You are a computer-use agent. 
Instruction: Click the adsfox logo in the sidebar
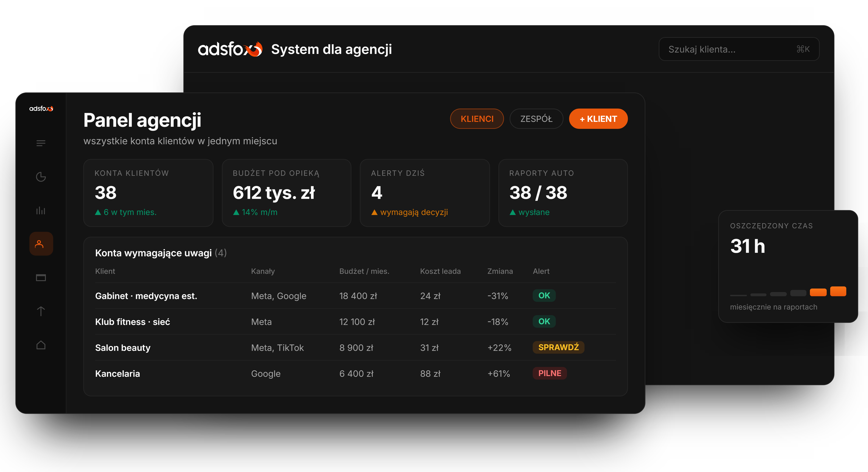[41, 109]
